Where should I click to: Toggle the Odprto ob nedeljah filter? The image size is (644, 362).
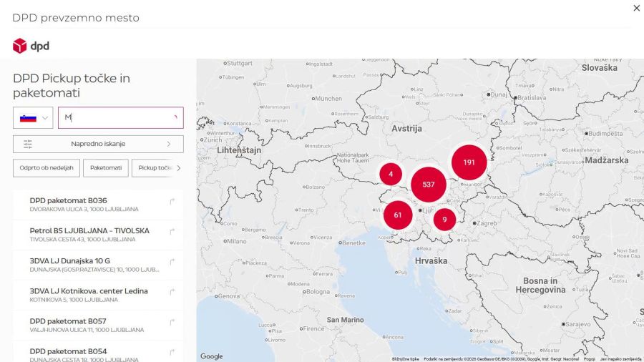[x=47, y=168]
